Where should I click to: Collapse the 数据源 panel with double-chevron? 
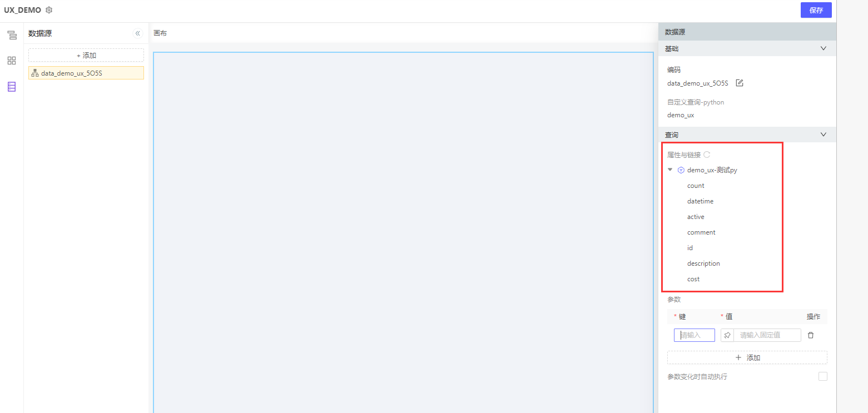138,33
